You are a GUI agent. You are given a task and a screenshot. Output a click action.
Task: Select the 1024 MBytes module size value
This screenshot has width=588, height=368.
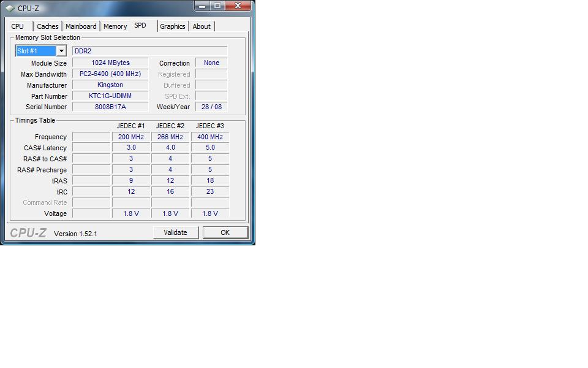click(x=110, y=63)
